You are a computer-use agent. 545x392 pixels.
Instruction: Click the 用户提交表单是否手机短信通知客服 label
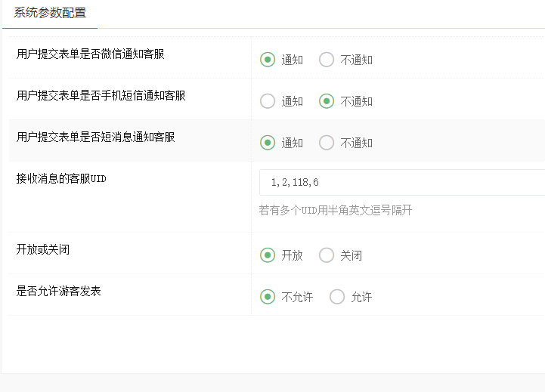point(101,95)
